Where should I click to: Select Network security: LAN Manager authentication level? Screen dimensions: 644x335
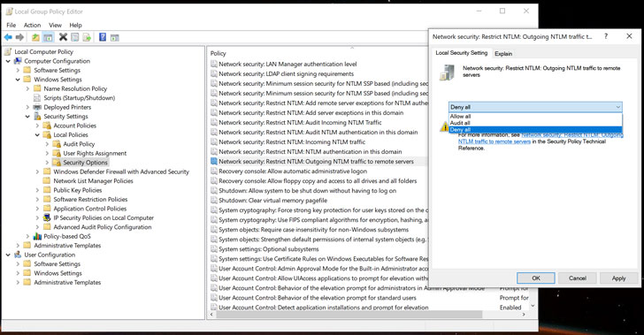tap(287, 64)
